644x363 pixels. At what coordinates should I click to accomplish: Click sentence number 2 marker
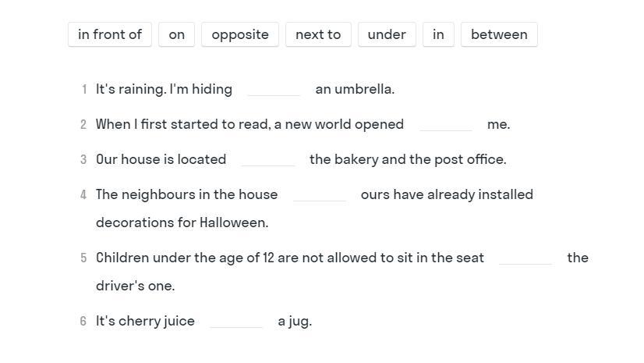pyautogui.click(x=83, y=124)
